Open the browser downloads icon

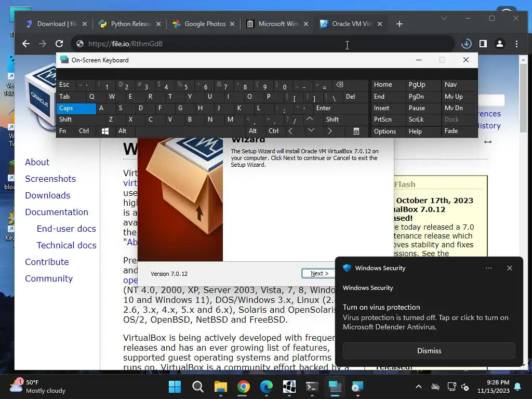467,44
